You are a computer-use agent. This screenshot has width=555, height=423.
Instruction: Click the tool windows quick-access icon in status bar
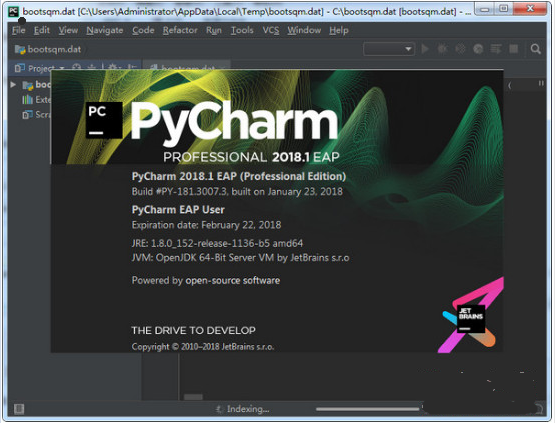tap(19, 409)
